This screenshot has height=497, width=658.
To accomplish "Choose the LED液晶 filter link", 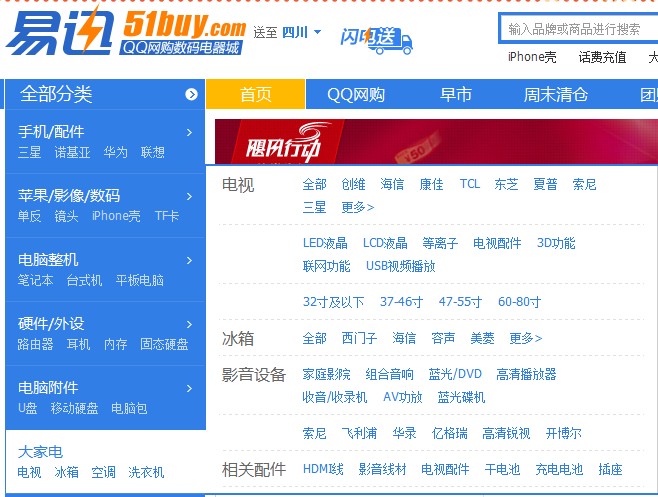I will click(x=325, y=243).
